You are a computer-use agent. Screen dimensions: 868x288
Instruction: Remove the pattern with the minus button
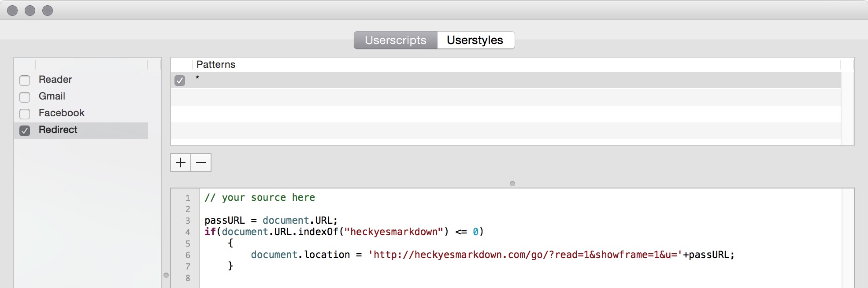[x=201, y=162]
